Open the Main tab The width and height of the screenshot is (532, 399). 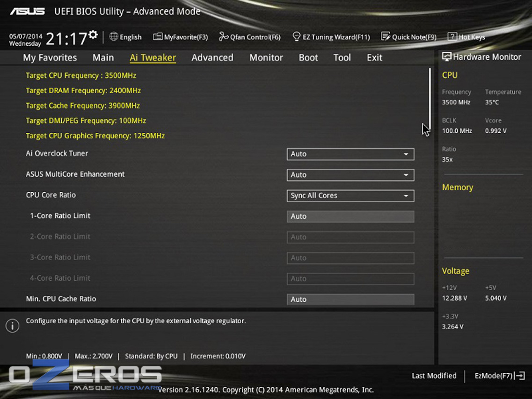(103, 58)
